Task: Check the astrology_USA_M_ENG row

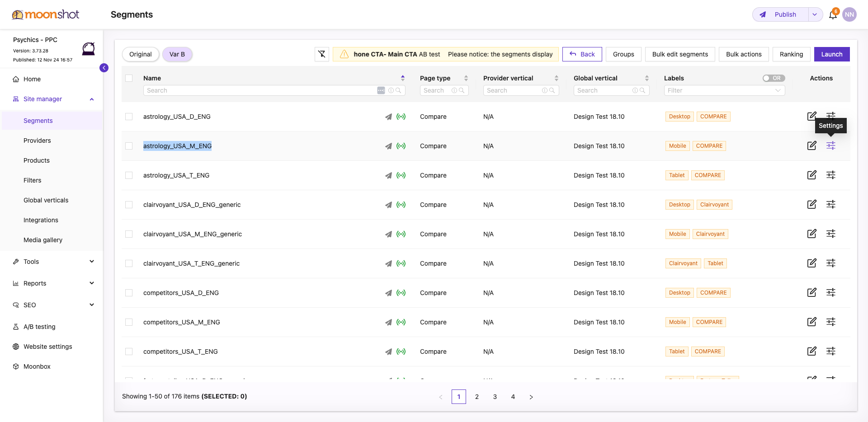Action: click(x=129, y=146)
